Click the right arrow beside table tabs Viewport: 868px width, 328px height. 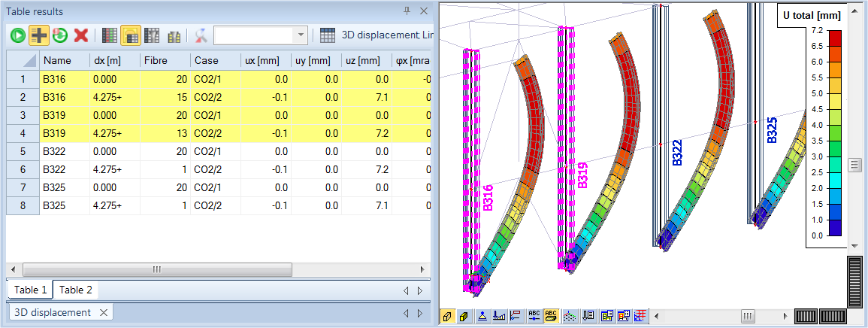click(x=420, y=290)
